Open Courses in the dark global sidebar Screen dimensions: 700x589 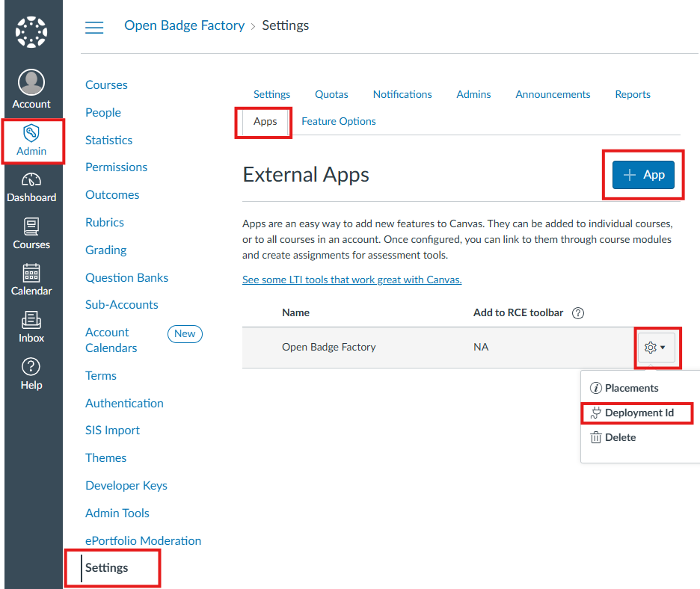point(31,234)
